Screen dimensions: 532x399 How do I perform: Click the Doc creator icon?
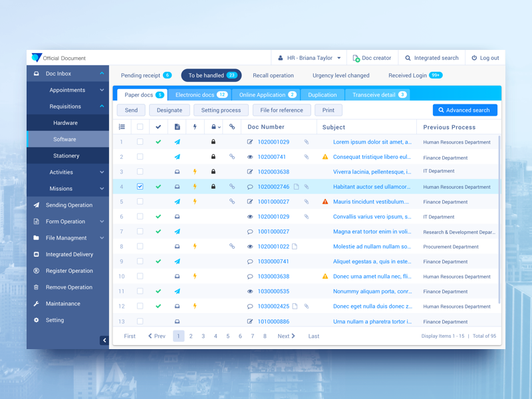pos(356,59)
